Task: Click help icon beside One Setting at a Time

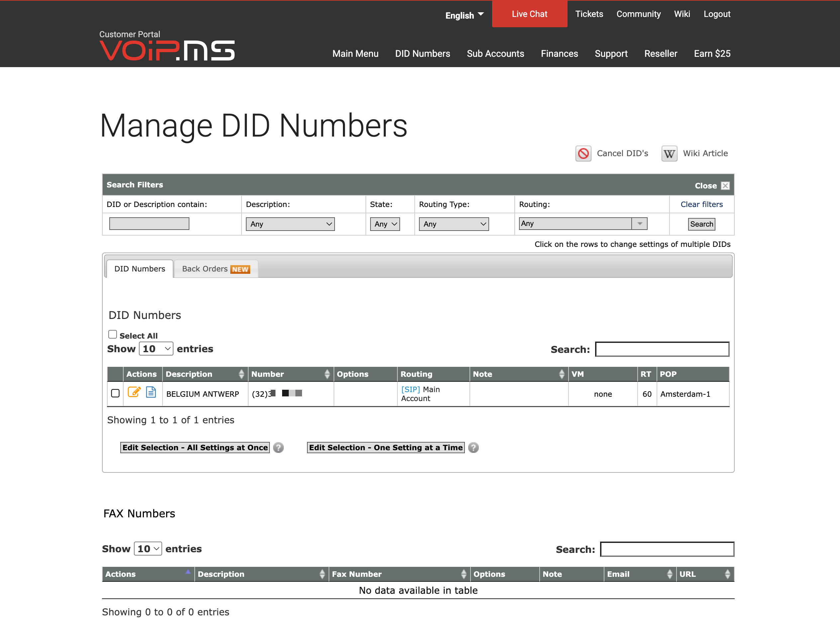Action: 473,448
